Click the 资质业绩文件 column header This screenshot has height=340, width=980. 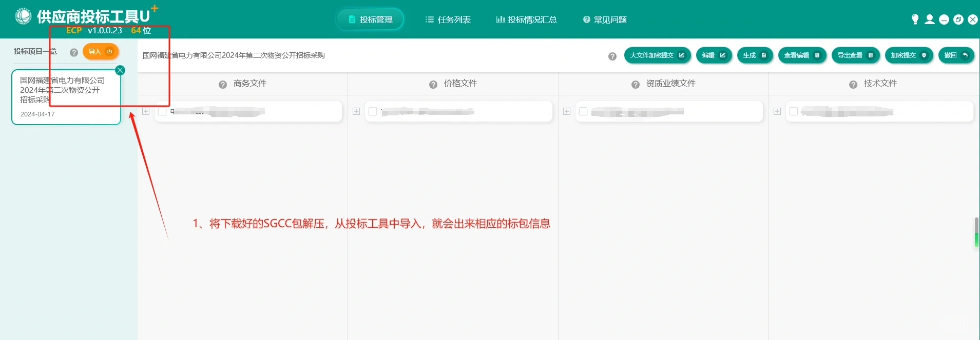(671, 83)
